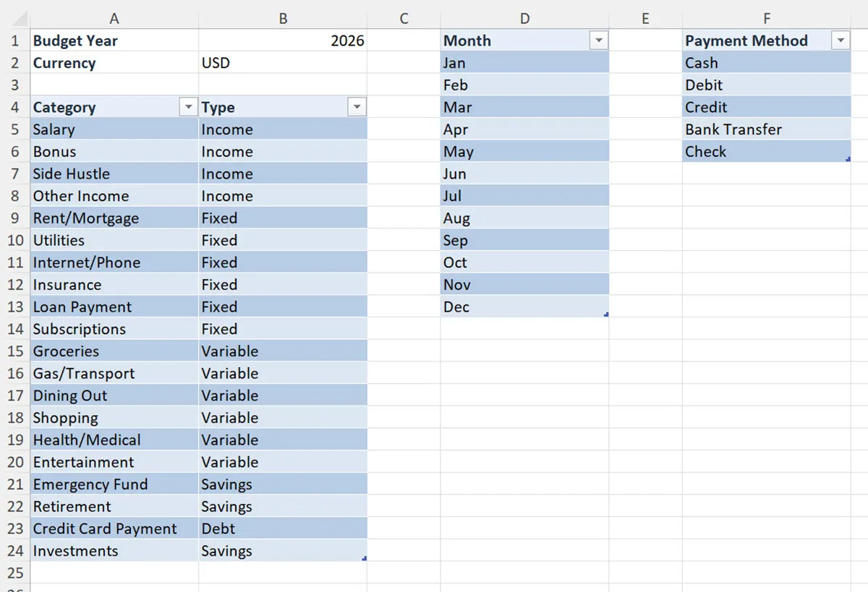Select the Dec month cell
This screenshot has width=868, height=592.
click(506, 306)
